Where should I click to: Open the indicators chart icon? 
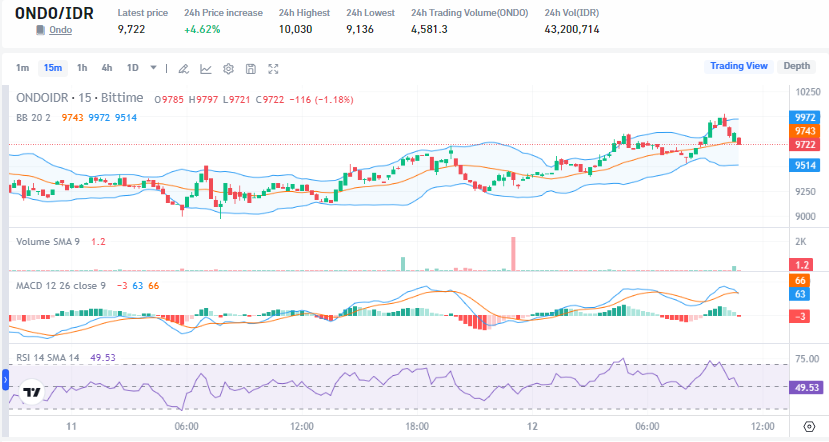206,68
